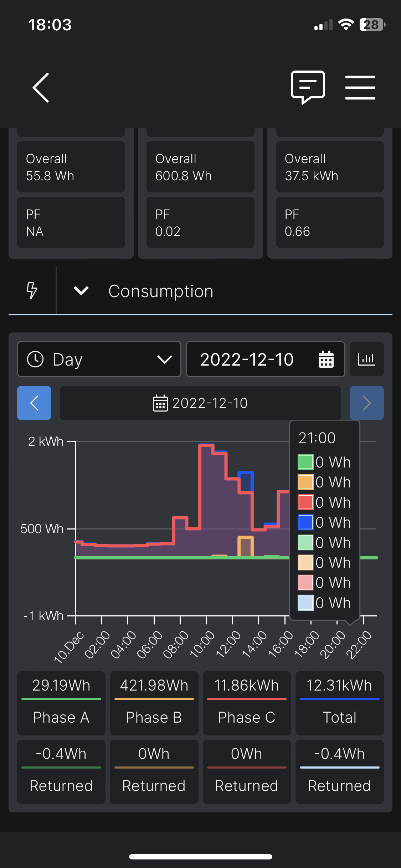
Task: Tap the centered 2022-12-10 date button
Action: 200,403
